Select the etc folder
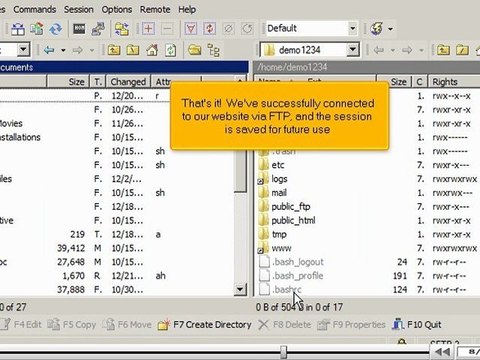480x360 pixels. [272, 165]
